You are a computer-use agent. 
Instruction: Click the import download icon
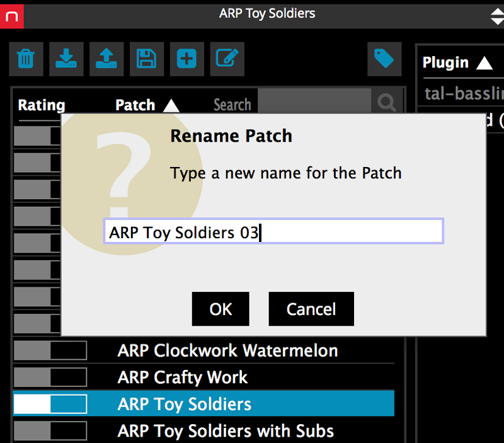66,59
